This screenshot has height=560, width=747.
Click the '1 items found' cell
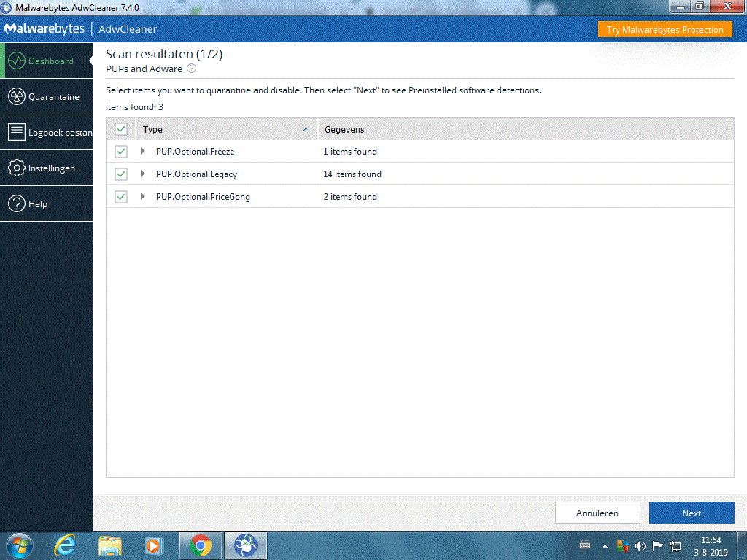[x=350, y=152]
